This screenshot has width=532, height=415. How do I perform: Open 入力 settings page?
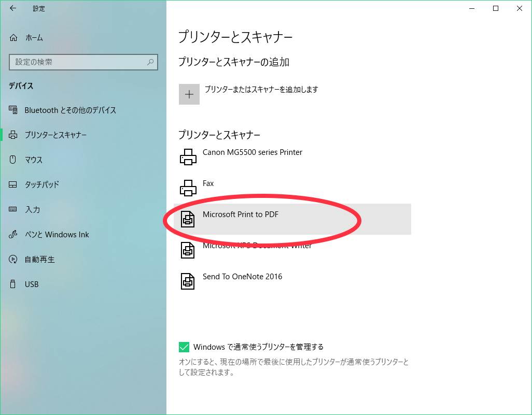click(x=33, y=209)
